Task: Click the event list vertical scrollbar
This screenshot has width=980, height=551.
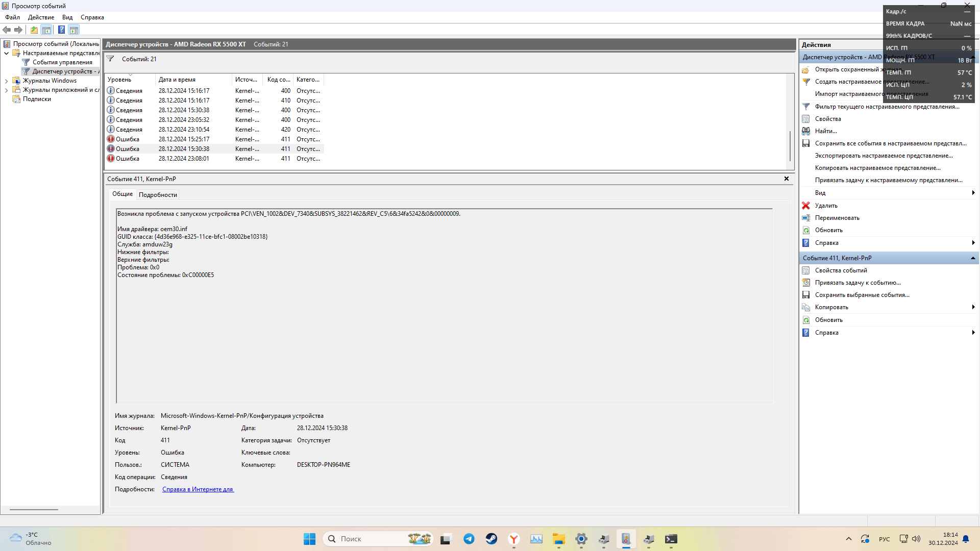Action: click(x=790, y=146)
